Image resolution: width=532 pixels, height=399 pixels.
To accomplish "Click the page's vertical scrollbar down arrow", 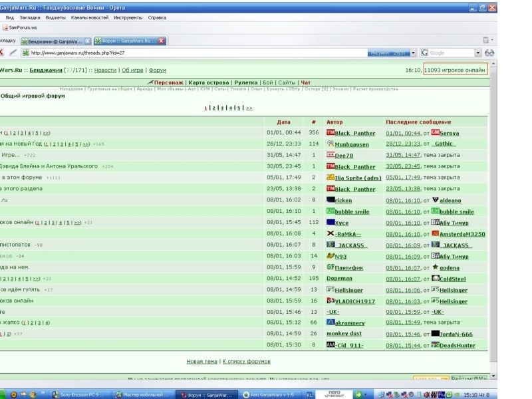I will coord(493,376).
